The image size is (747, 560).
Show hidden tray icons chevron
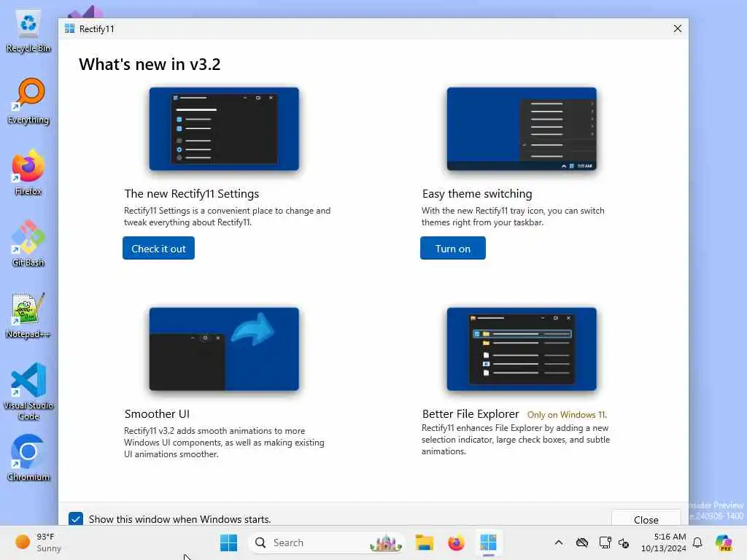559,542
